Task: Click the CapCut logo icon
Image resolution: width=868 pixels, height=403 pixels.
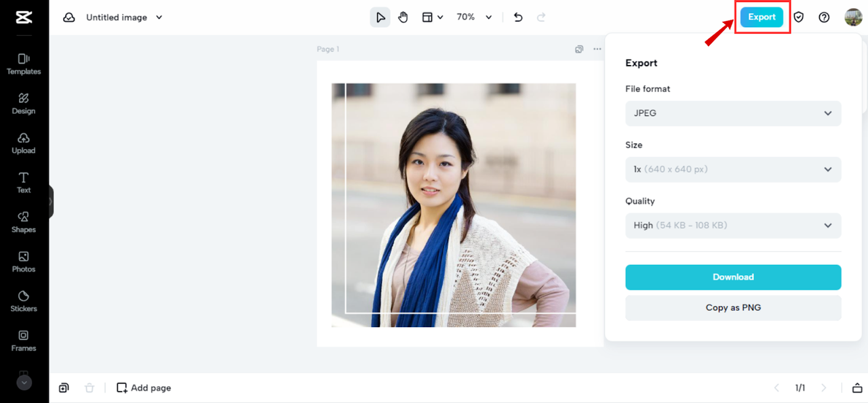Action: click(24, 18)
